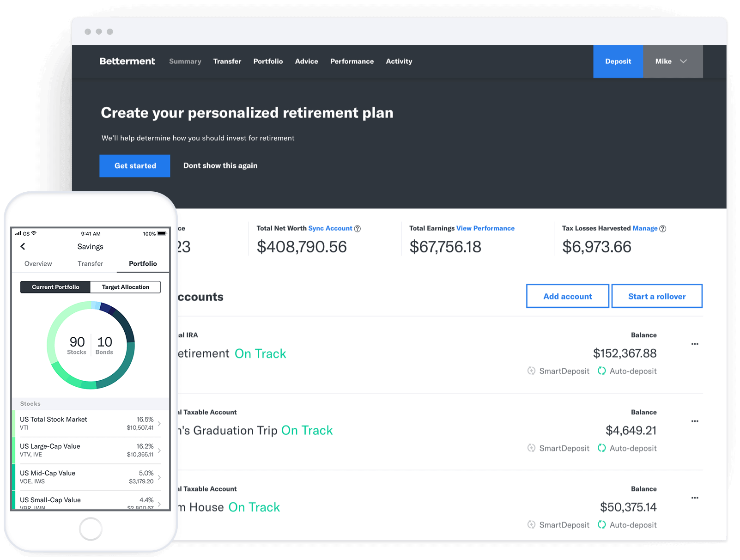
Task: Switch to Portfolio tab on phone
Action: pyautogui.click(x=143, y=263)
